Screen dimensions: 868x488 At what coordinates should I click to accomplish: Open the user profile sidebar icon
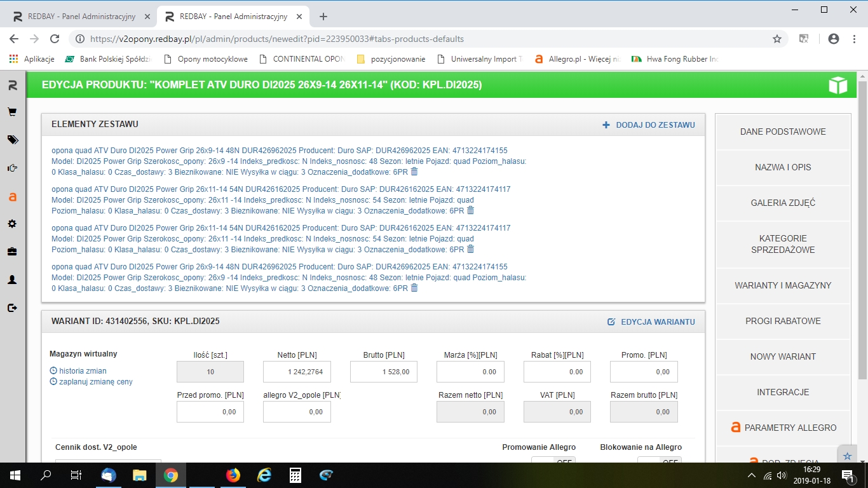click(12, 280)
